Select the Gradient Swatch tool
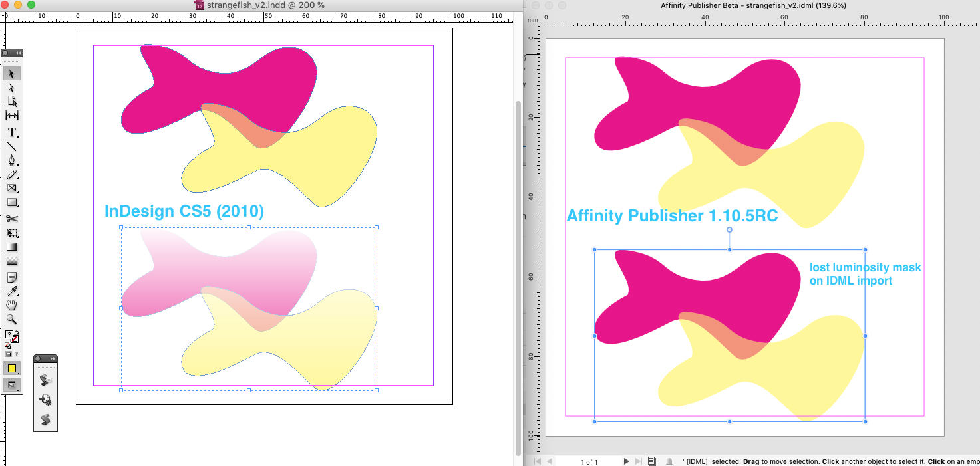 pyautogui.click(x=12, y=247)
